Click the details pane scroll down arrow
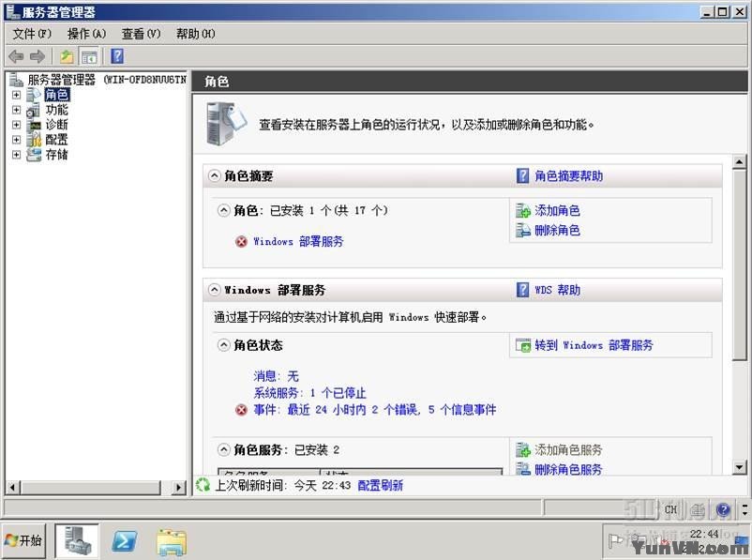Screen dimensions: 752x560 point(740,466)
